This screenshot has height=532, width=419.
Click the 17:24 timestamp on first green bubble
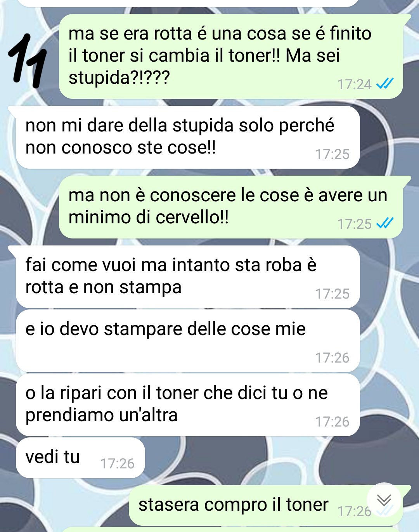coord(354,84)
